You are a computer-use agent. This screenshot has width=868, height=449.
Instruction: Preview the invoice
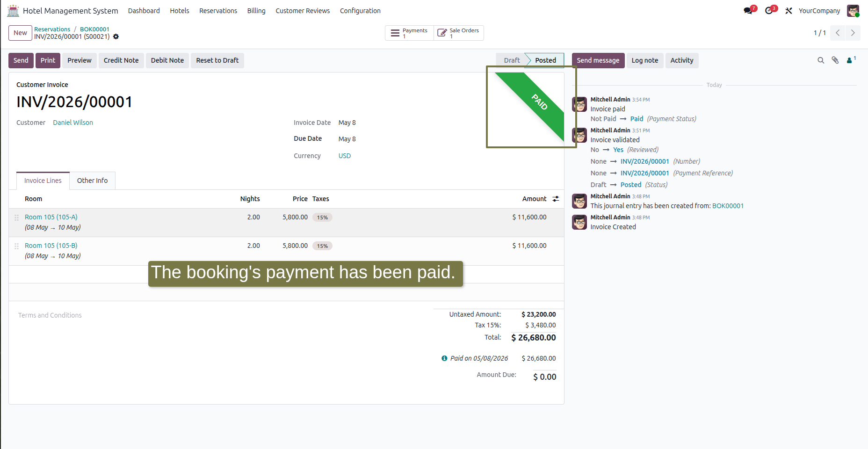click(x=80, y=60)
